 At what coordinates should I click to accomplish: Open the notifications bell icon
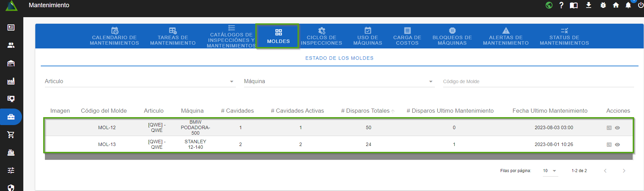(x=628, y=5)
